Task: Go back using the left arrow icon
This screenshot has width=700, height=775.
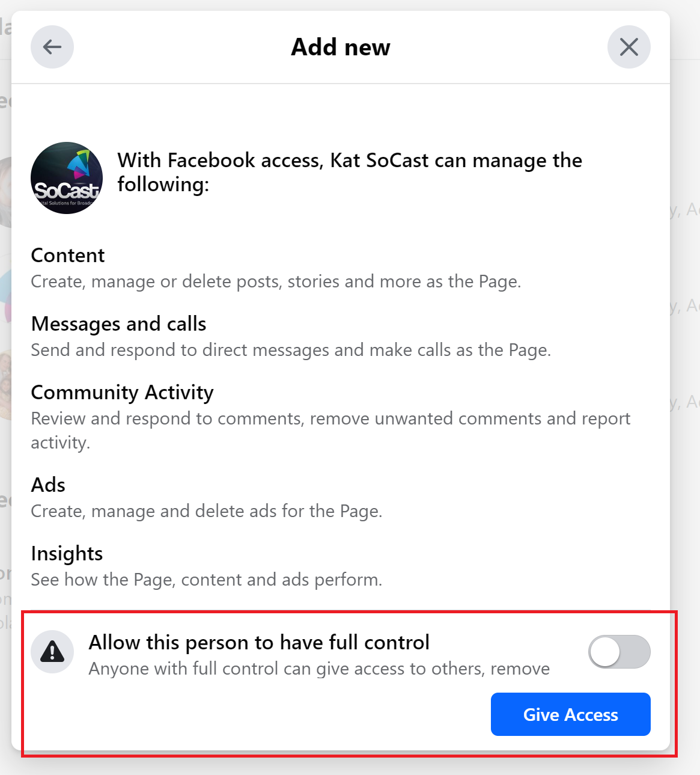Action: [52, 47]
